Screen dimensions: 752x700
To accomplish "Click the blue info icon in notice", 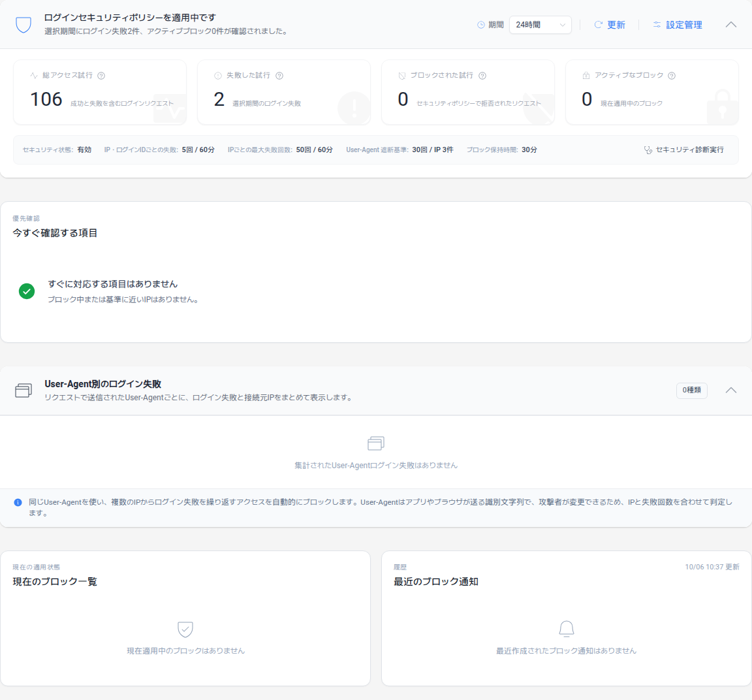I will [18, 502].
